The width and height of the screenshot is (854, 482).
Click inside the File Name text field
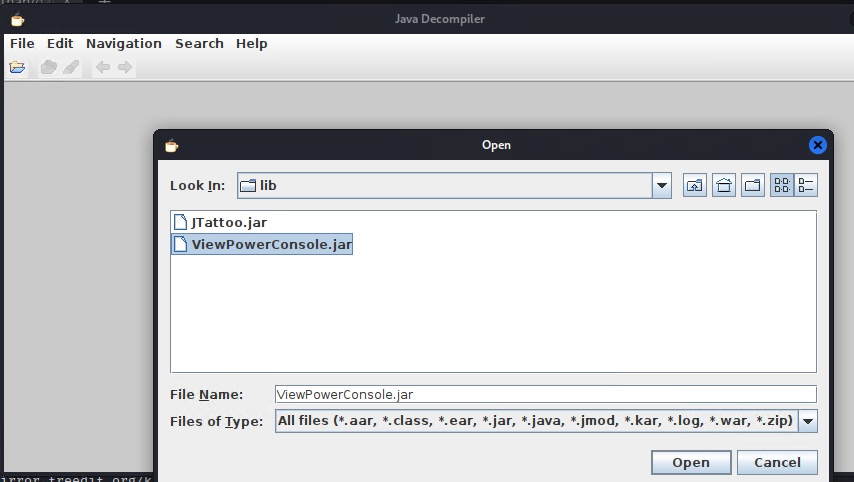(545, 394)
